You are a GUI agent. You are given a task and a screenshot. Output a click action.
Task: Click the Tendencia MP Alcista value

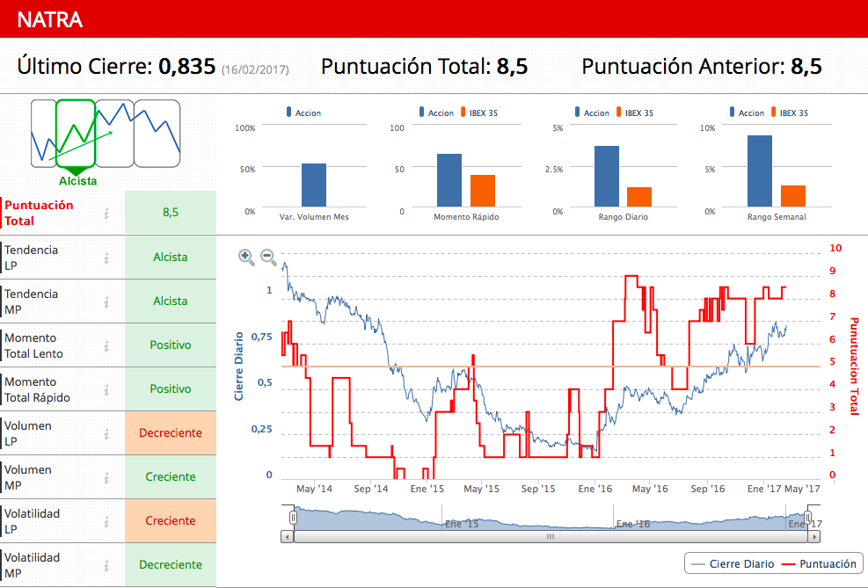pos(171,301)
